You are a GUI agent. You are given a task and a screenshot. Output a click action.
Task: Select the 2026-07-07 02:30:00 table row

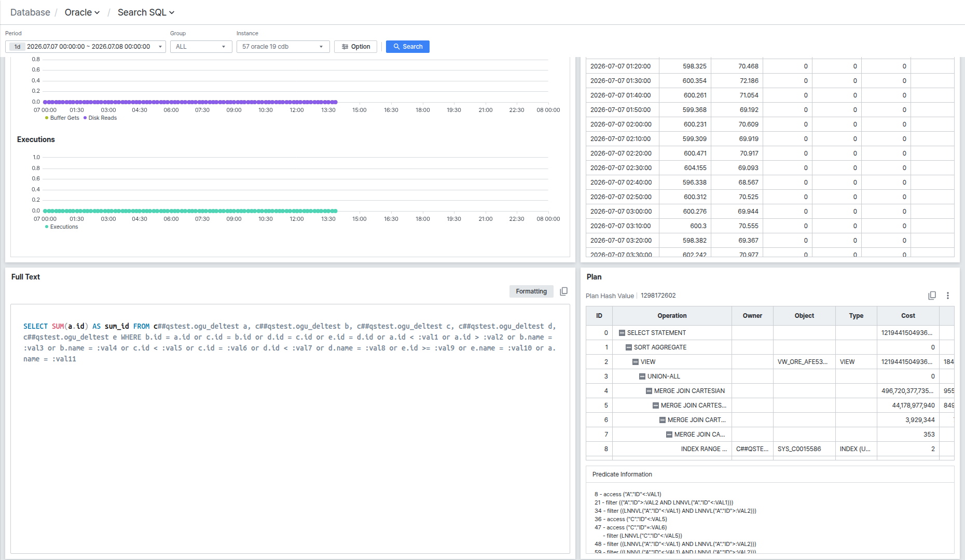(x=770, y=168)
